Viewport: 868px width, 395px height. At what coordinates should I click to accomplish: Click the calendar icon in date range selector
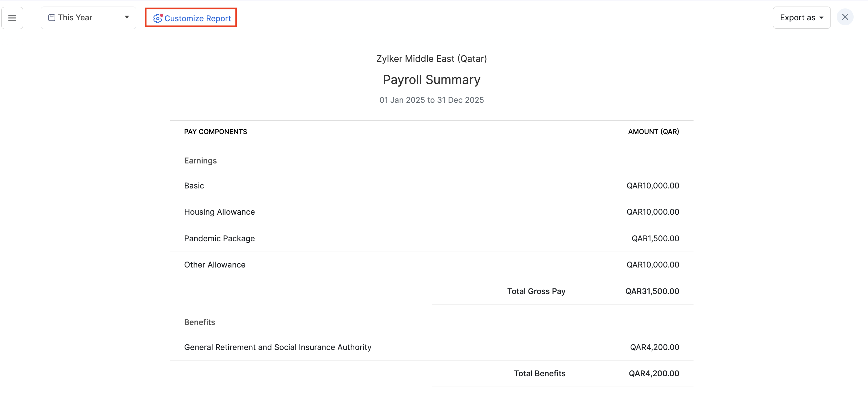point(52,17)
